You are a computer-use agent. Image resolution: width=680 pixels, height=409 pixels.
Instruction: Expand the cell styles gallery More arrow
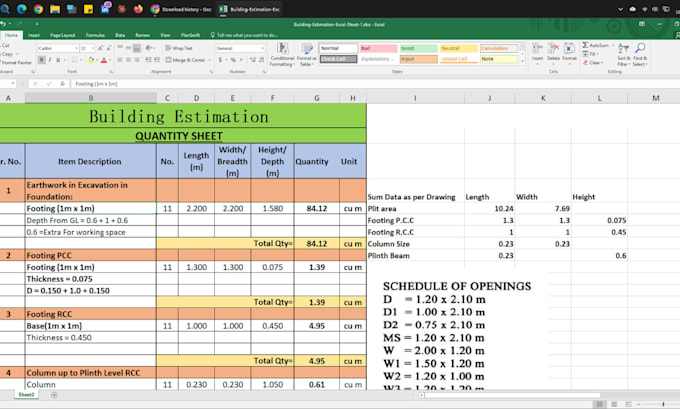click(522, 62)
